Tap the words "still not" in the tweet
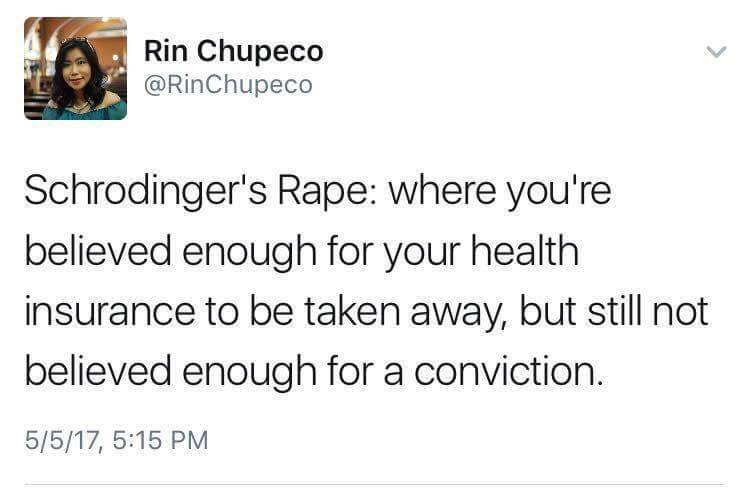 coord(648,311)
